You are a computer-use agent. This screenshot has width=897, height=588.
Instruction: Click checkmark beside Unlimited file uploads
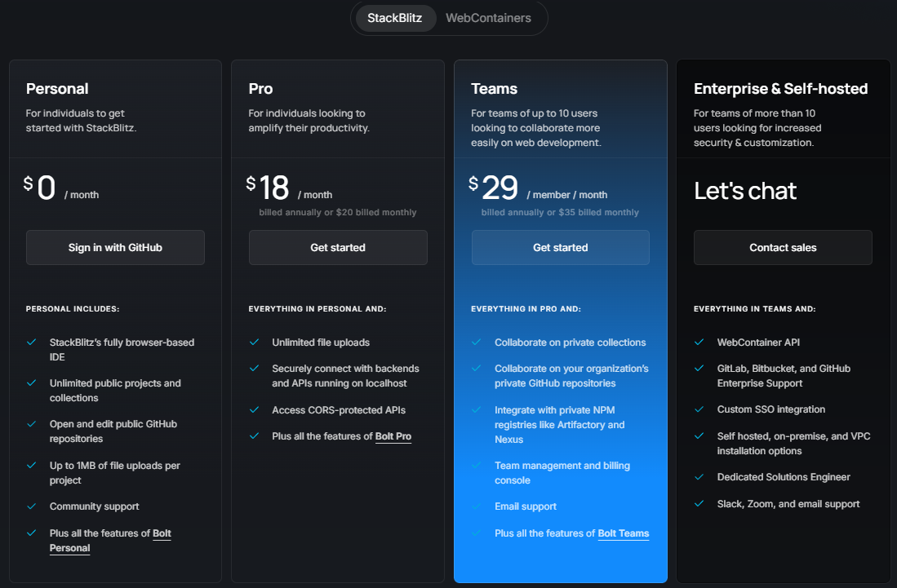[x=254, y=343]
